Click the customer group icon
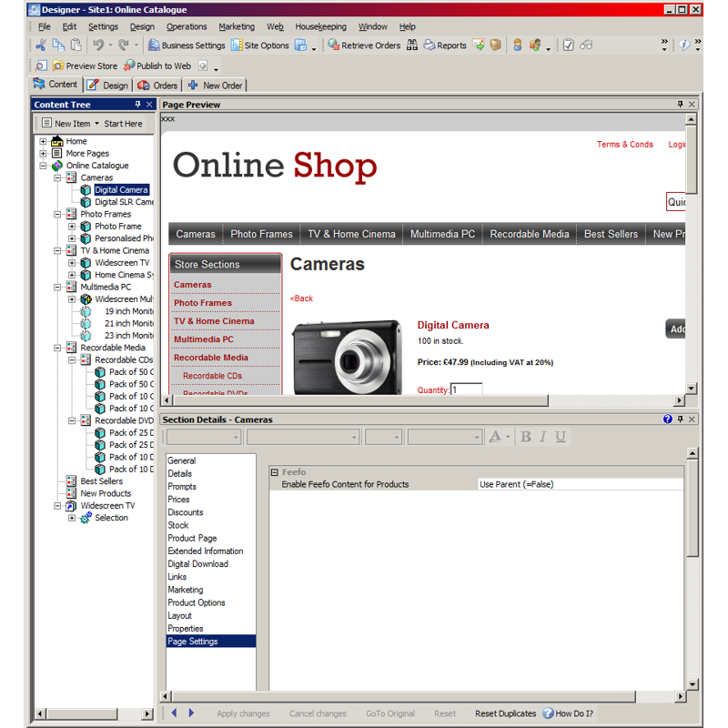Screen dimensions: 728x728 (x=535, y=45)
